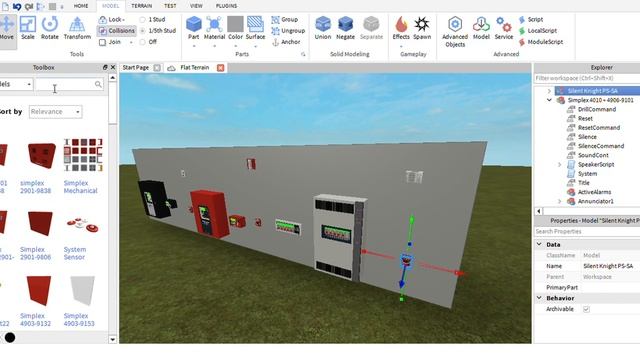The height and width of the screenshot is (360, 640).
Task: Select ResetCommand in Explorer
Action: pos(599,128)
